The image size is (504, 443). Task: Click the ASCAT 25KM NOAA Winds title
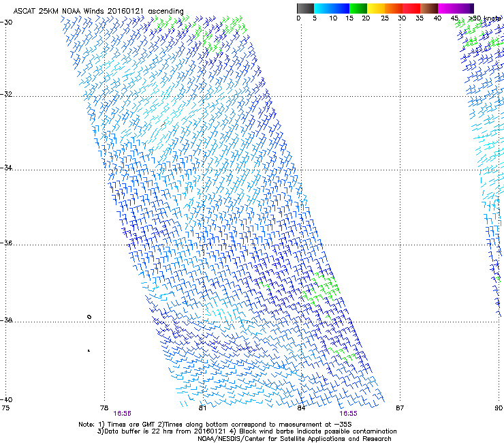click(98, 11)
